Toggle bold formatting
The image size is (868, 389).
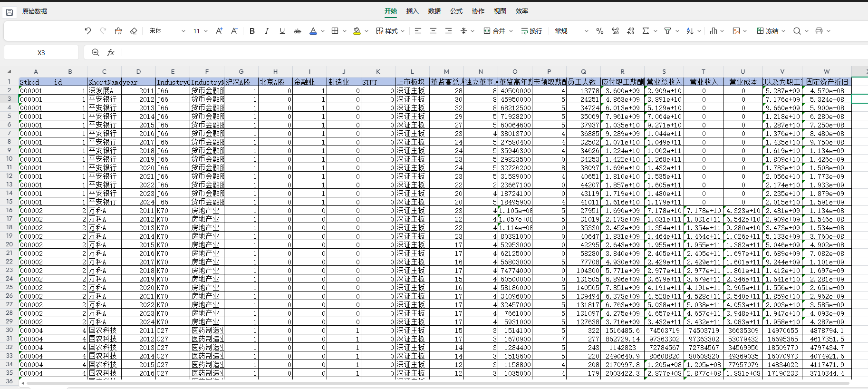click(252, 31)
